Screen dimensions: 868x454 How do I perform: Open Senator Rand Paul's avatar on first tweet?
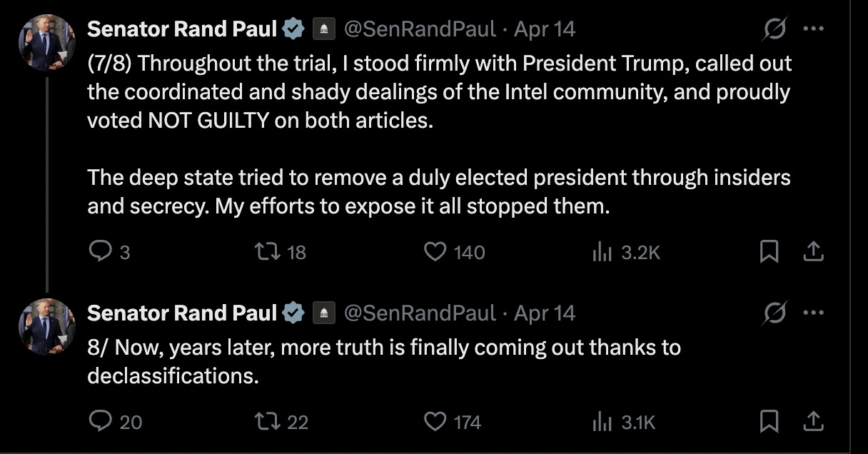[46, 41]
